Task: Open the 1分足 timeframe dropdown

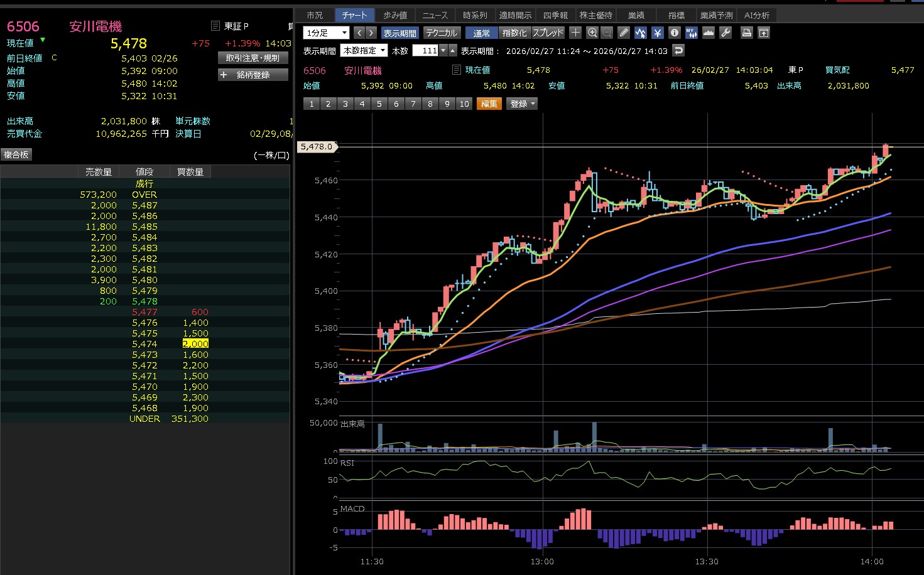Action: point(326,33)
